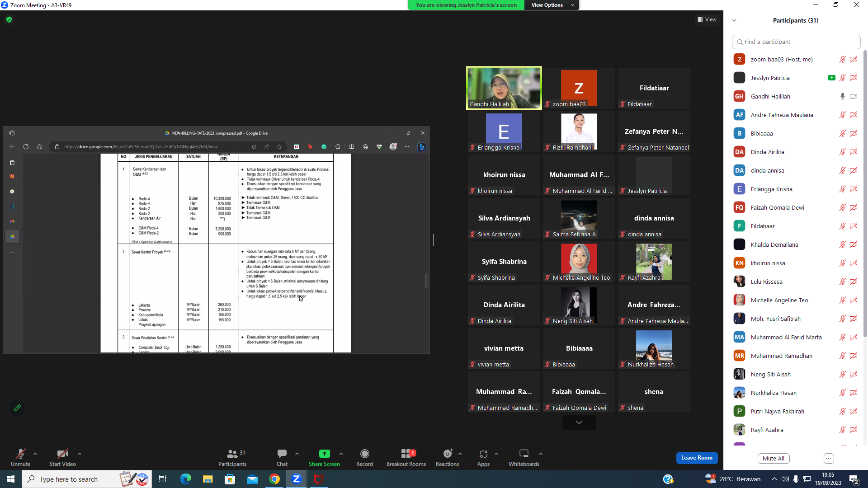Open Zoom Apps
Image resolution: width=868 pixels, height=488 pixels.
tap(483, 457)
